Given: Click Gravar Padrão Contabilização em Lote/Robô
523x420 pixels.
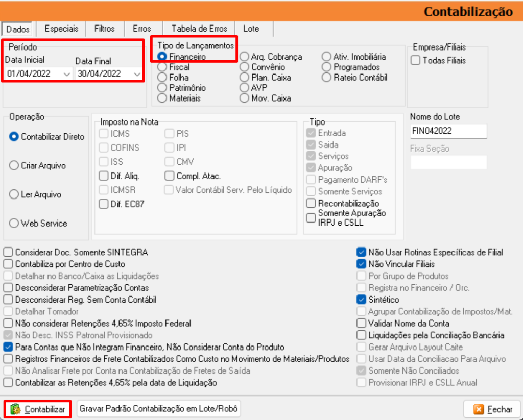Looking at the screenshot, I should pos(158,409).
